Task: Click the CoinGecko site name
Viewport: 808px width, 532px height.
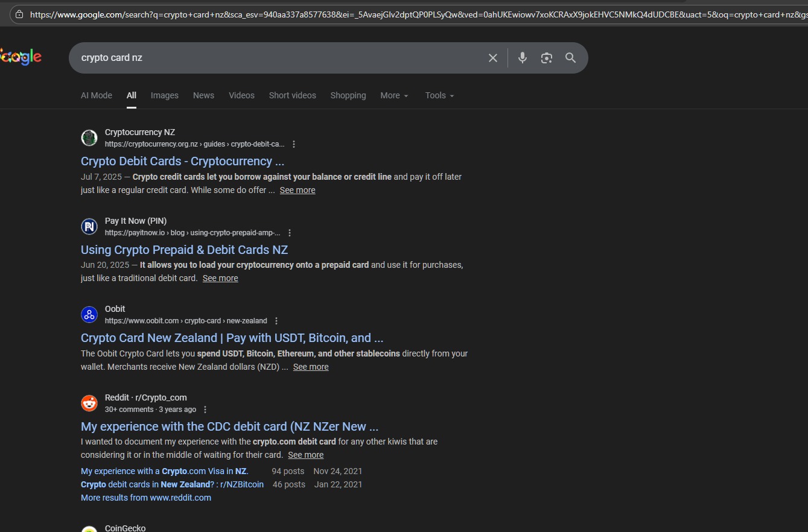Action: (126, 528)
